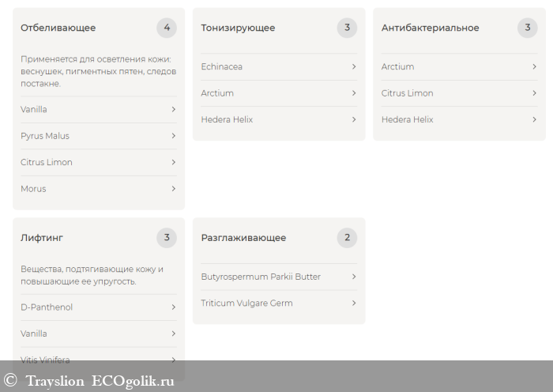Select Vitis Vinifera in Лифтинг list
The width and height of the screenshot is (553, 392).
click(x=45, y=360)
